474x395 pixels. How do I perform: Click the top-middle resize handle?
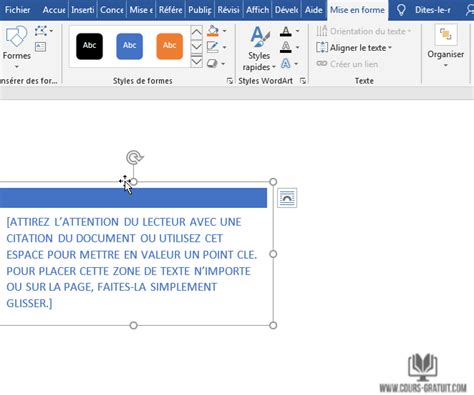pos(134,182)
